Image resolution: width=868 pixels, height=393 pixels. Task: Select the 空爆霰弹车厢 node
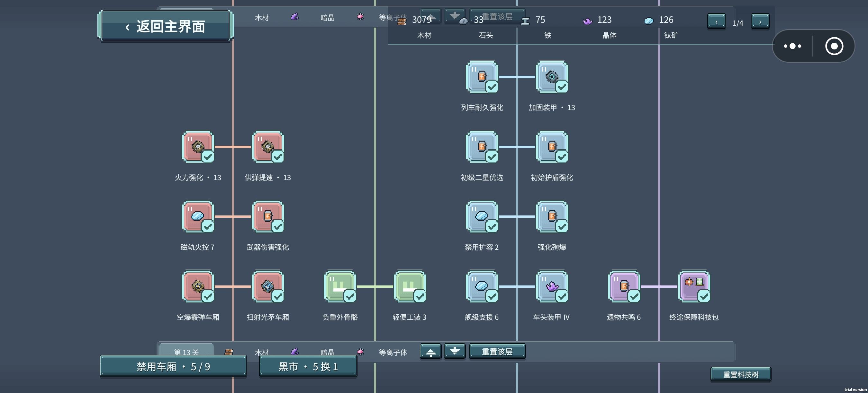pyautogui.click(x=198, y=286)
